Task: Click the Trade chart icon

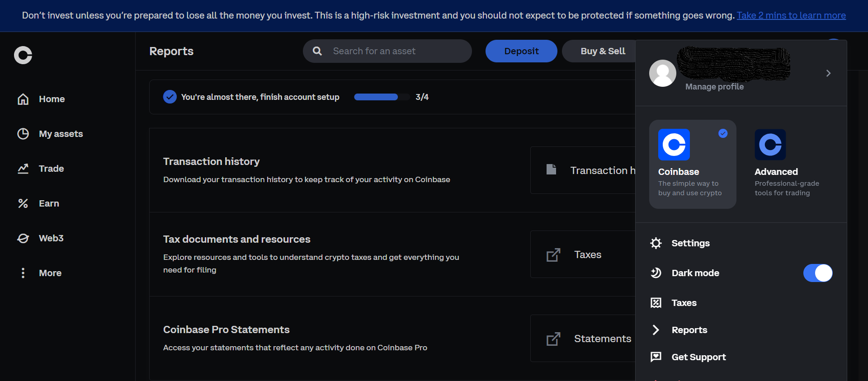Action: click(23, 169)
